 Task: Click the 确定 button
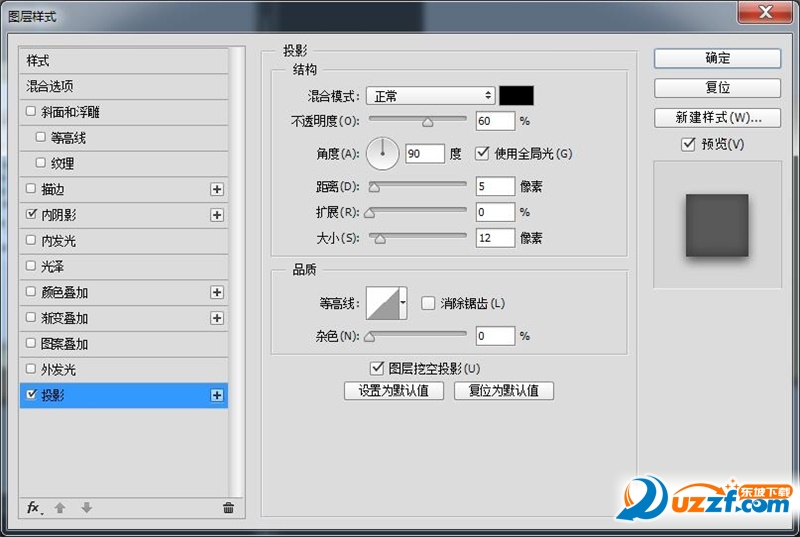[x=717, y=58]
